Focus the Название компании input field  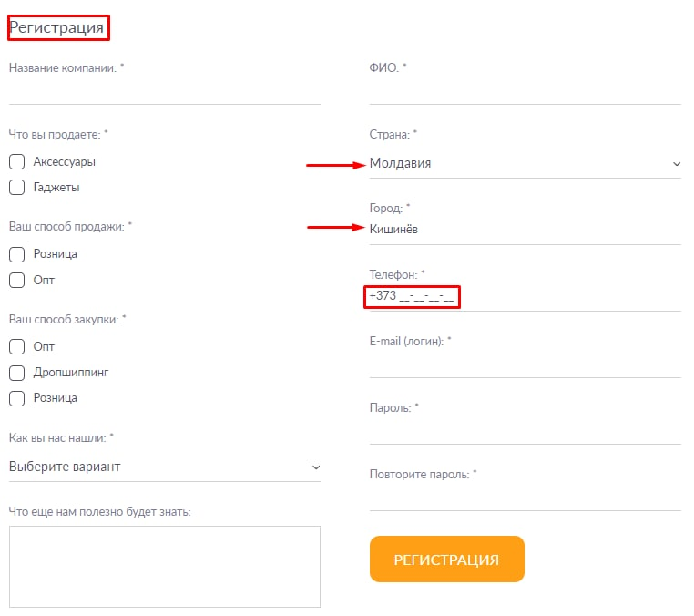point(164,92)
